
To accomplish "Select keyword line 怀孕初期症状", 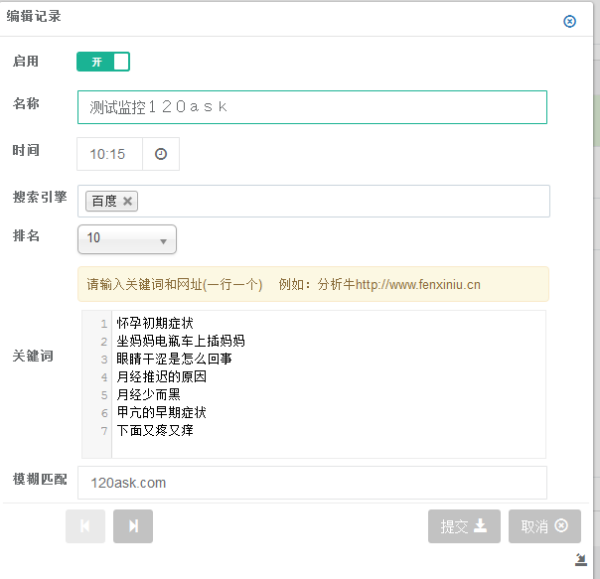I will point(155,323).
